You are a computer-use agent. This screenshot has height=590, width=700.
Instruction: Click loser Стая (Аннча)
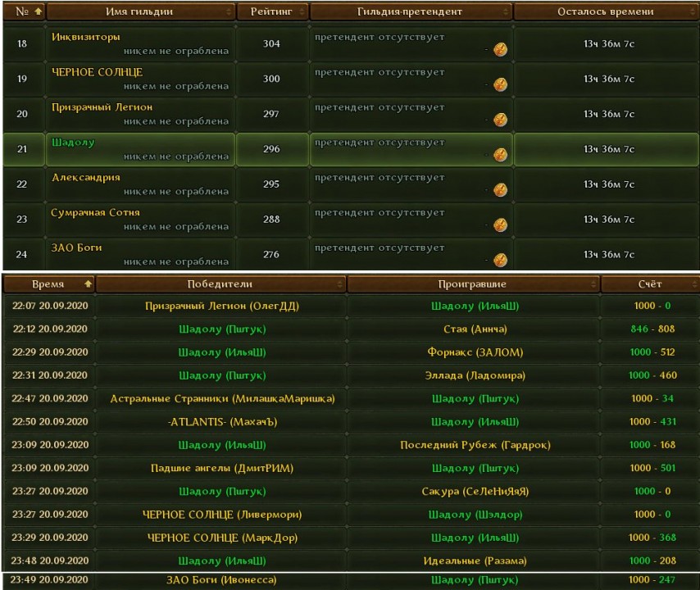475,329
